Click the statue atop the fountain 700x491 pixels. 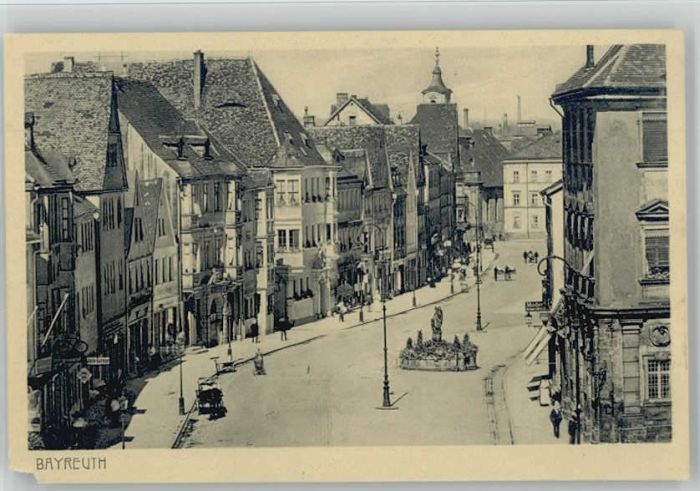(x=437, y=324)
